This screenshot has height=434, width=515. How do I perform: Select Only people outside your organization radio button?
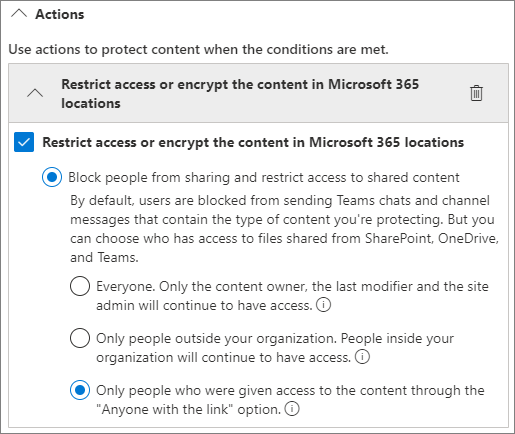[x=80, y=338]
